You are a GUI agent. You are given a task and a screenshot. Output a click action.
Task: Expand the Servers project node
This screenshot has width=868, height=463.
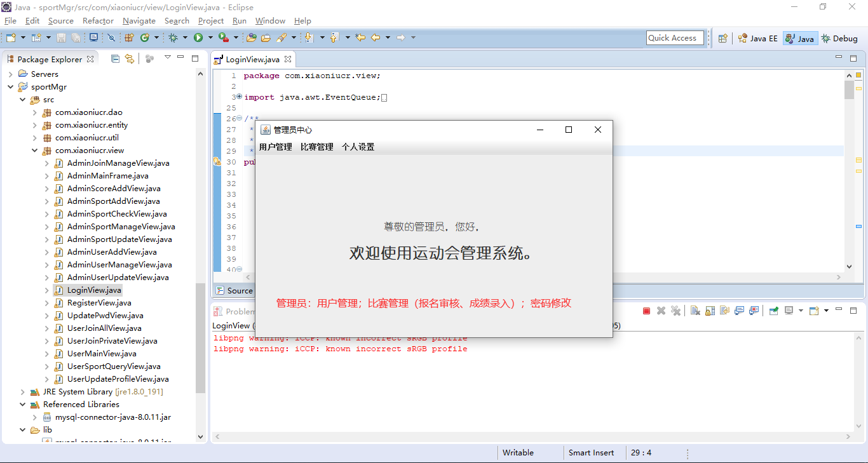point(10,74)
